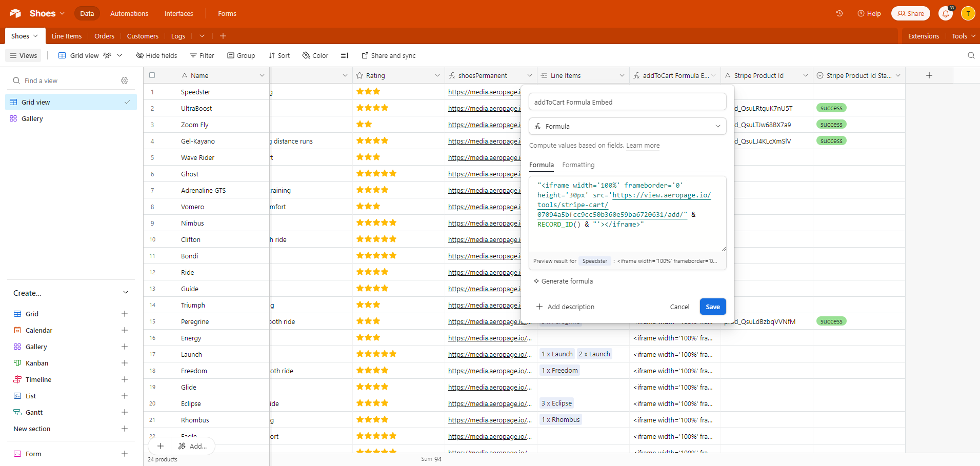
Task: Open the Logs table tab
Action: pyautogui.click(x=178, y=36)
